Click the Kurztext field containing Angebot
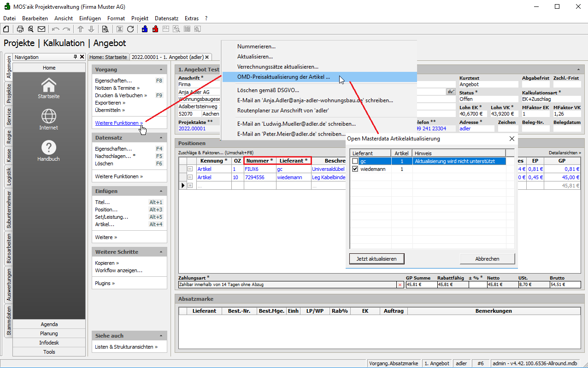The height and width of the screenshot is (368, 588). [x=488, y=85]
